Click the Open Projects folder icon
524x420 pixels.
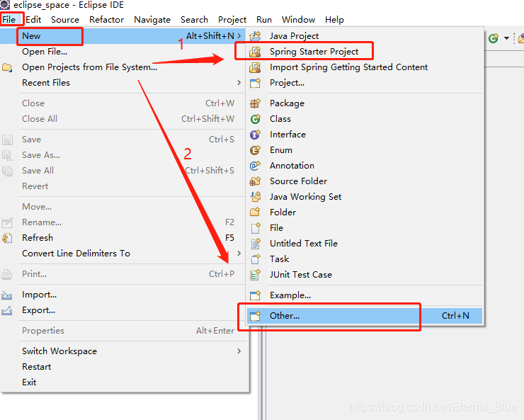[x=7, y=67]
